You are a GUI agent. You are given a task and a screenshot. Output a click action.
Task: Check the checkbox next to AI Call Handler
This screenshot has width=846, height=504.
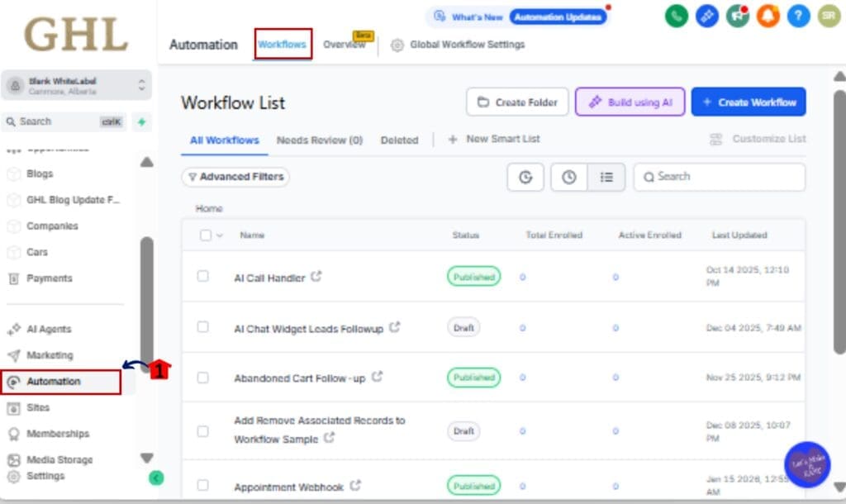click(202, 278)
